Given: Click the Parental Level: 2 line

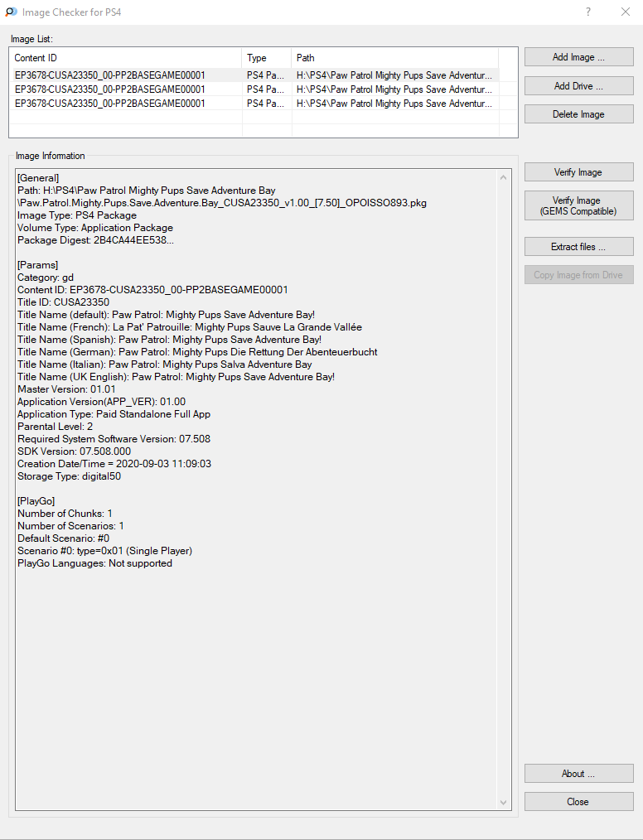Looking at the screenshot, I should pos(56,427).
